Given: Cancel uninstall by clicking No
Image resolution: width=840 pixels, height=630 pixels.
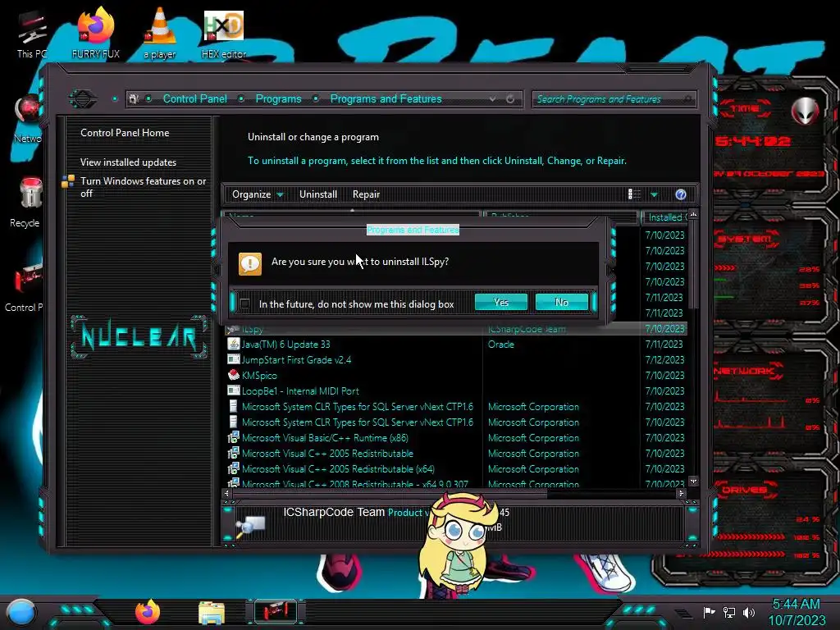Looking at the screenshot, I should coord(561,302).
